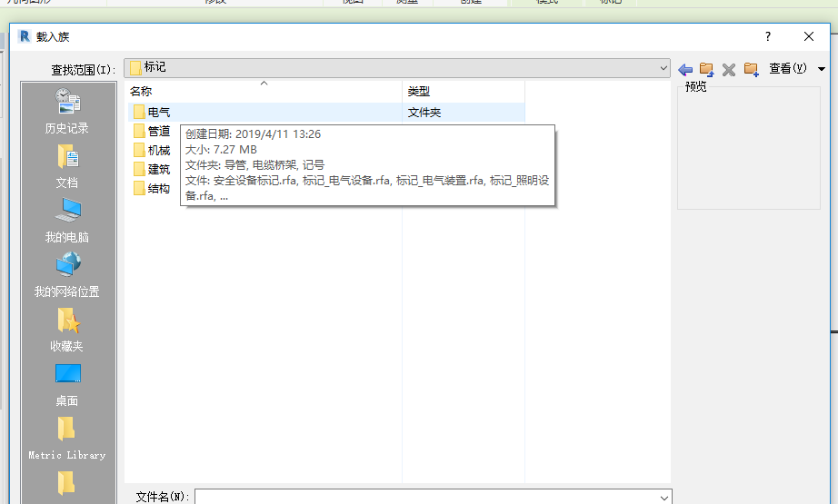Create a new folder
The image size is (838, 504).
(x=752, y=69)
